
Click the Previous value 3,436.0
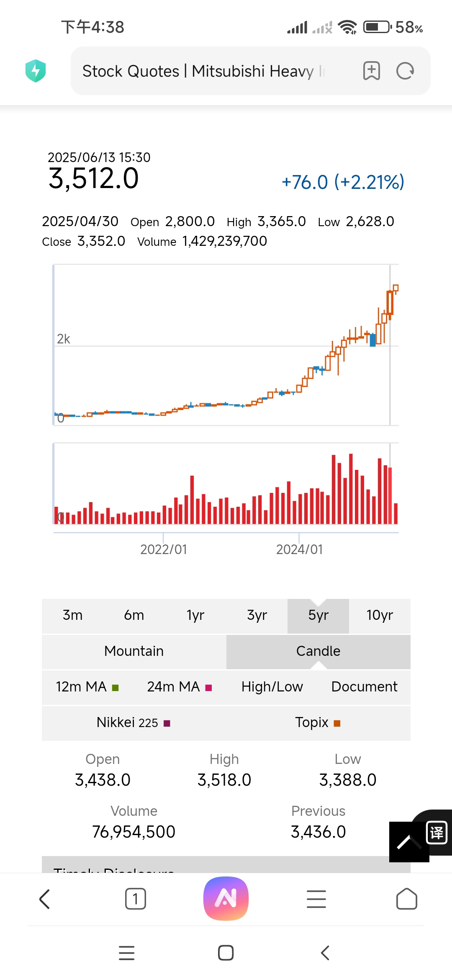click(318, 832)
